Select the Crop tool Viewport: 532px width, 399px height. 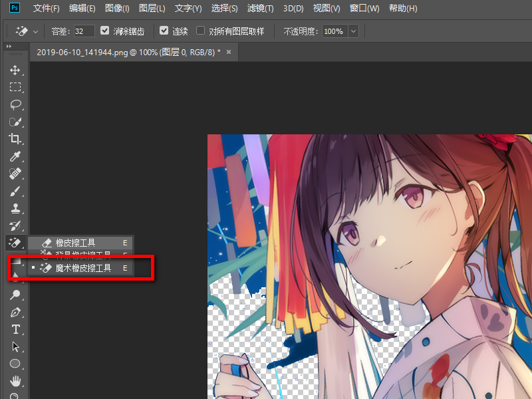(x=15, y=139)
